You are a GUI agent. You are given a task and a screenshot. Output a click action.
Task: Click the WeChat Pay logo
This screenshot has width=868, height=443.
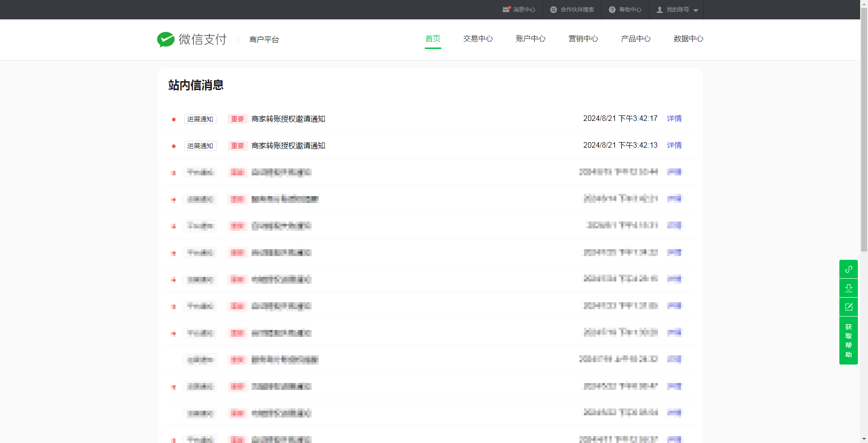click(192, 40)
